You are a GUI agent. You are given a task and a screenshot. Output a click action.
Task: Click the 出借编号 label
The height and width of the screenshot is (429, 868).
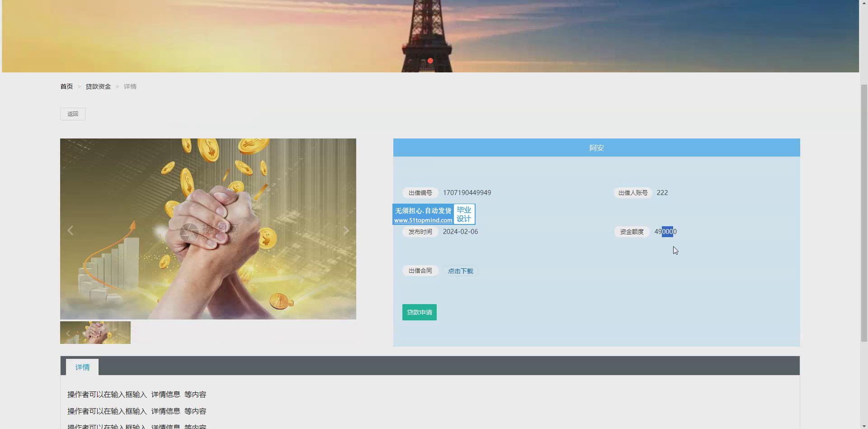(420, 193)
